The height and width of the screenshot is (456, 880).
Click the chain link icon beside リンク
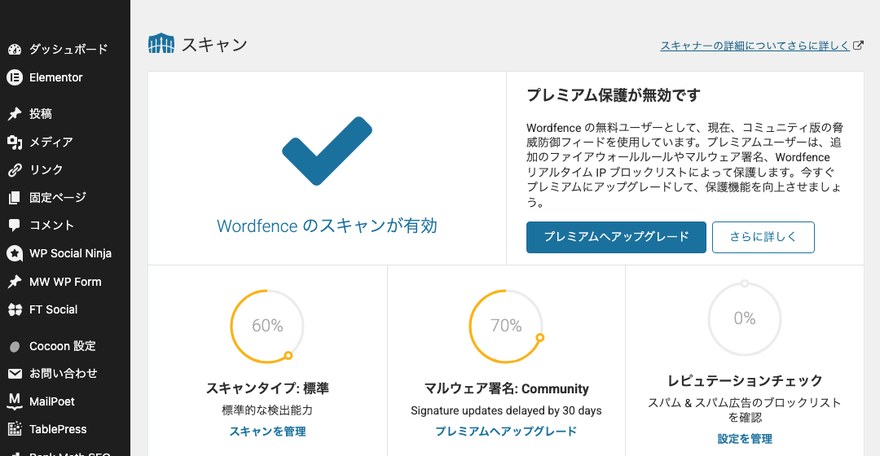[x=15, y=170]
